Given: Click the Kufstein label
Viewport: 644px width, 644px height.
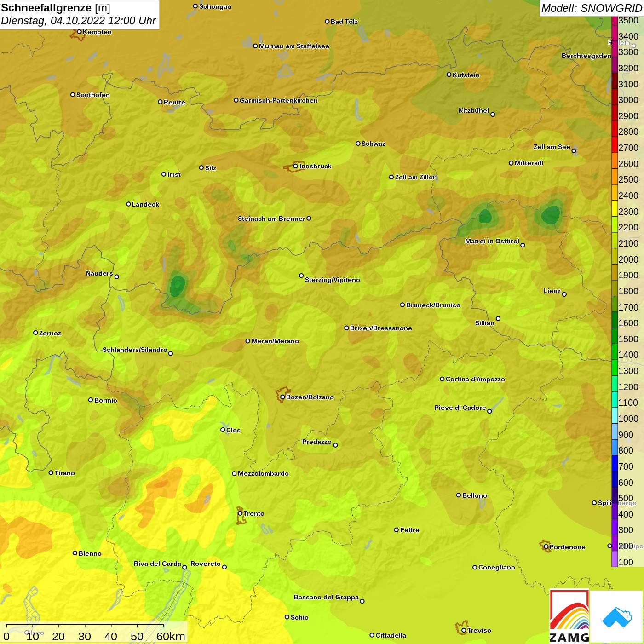Looking at the screenshot, I should point(466,75).
